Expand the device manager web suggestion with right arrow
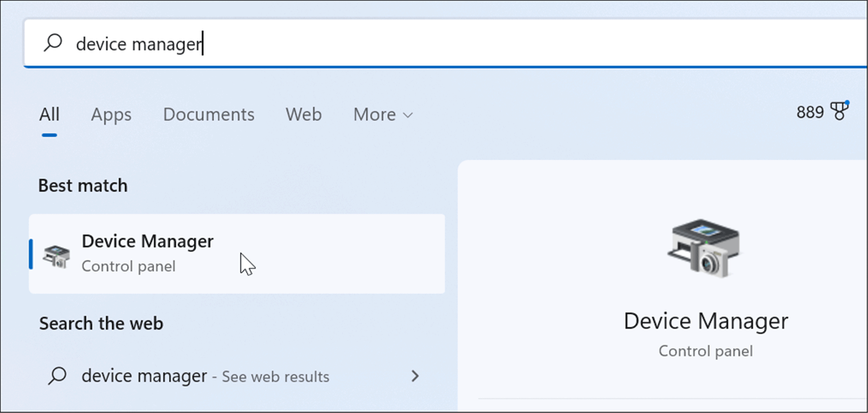This screenshot has height=413, width=868. tap(416, 377)
